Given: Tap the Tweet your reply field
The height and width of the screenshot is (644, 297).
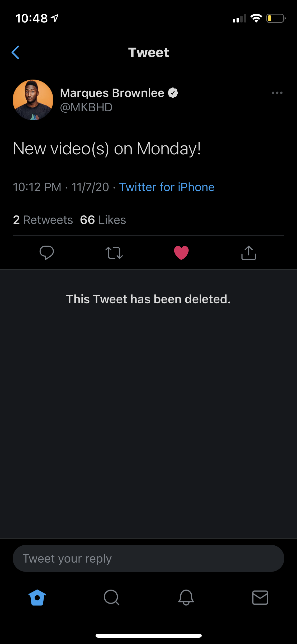Looking at the screenshot, I should click(x=148, y=558).
